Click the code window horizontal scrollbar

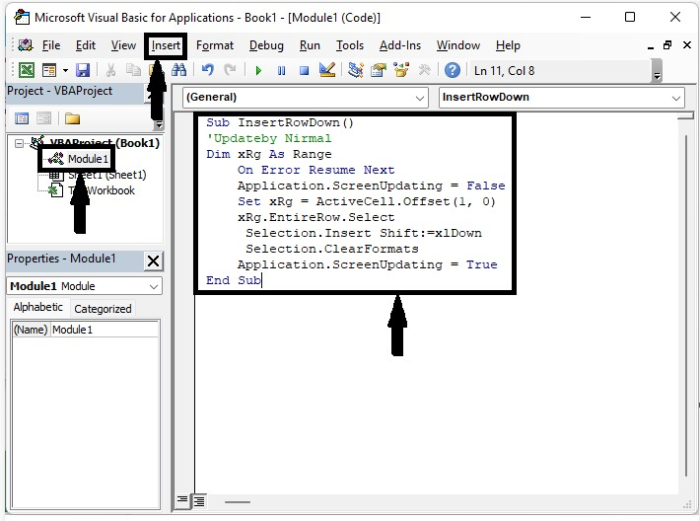coord(238,502)
